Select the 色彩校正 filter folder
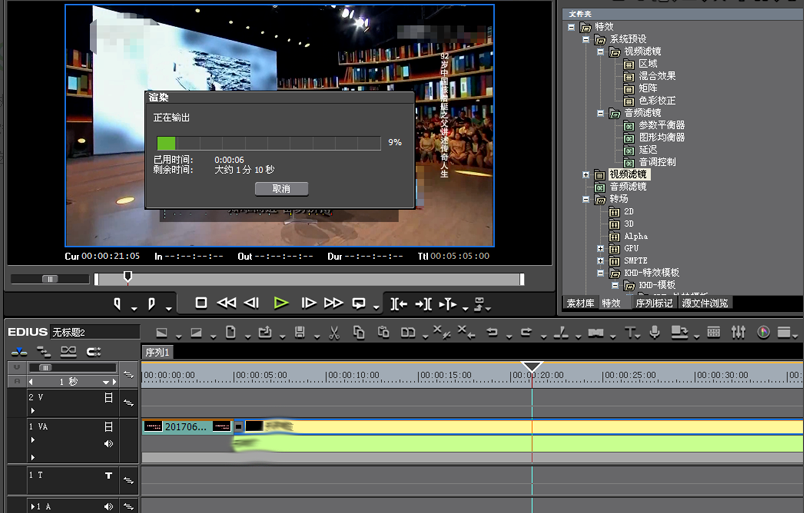Image resolution: width=804 pixels, height=513 pixels. [x=657, y=101]
